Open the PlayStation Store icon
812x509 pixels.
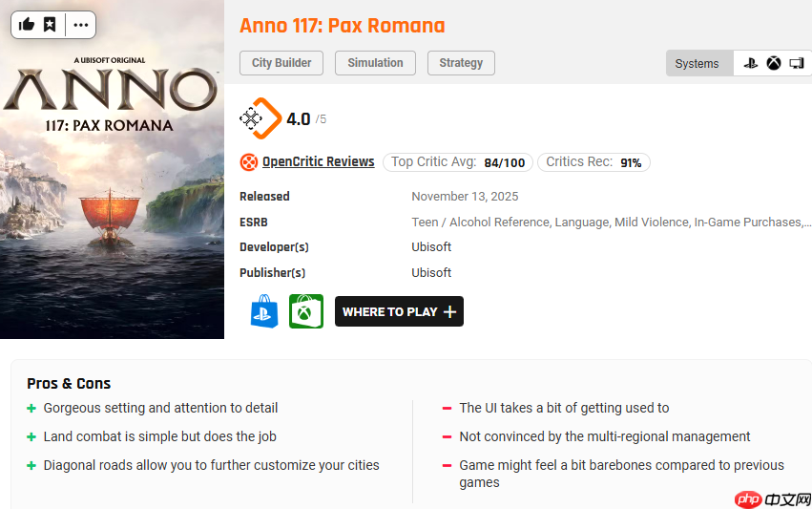tap(264, 311)
